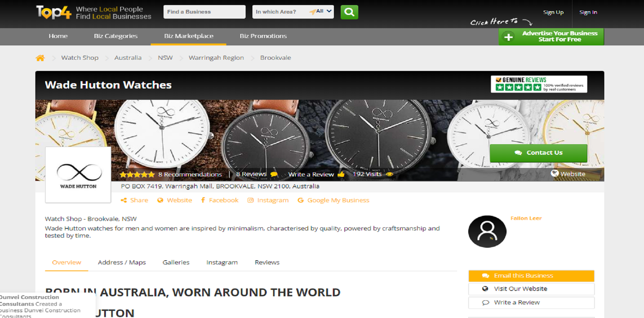Click the Google My Business link text
Viewport: 644px width, 318px height.
pos(338,200)
